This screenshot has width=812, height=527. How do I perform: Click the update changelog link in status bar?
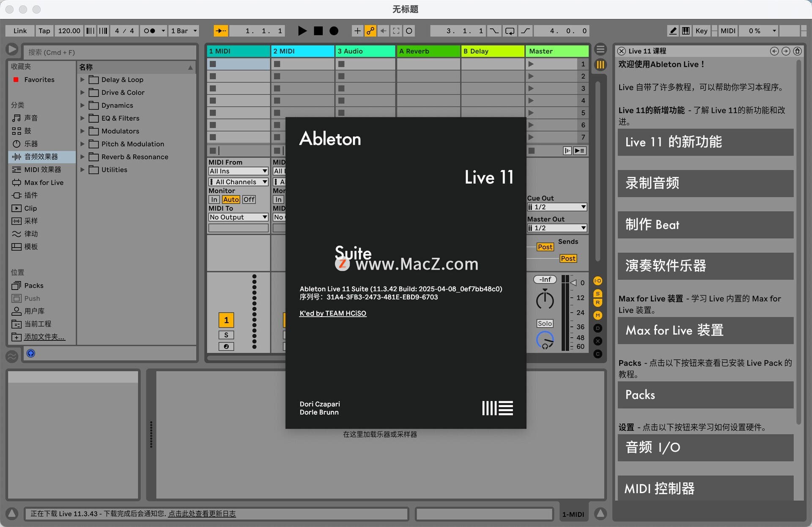pyautogui.click(x=202, y=514)
